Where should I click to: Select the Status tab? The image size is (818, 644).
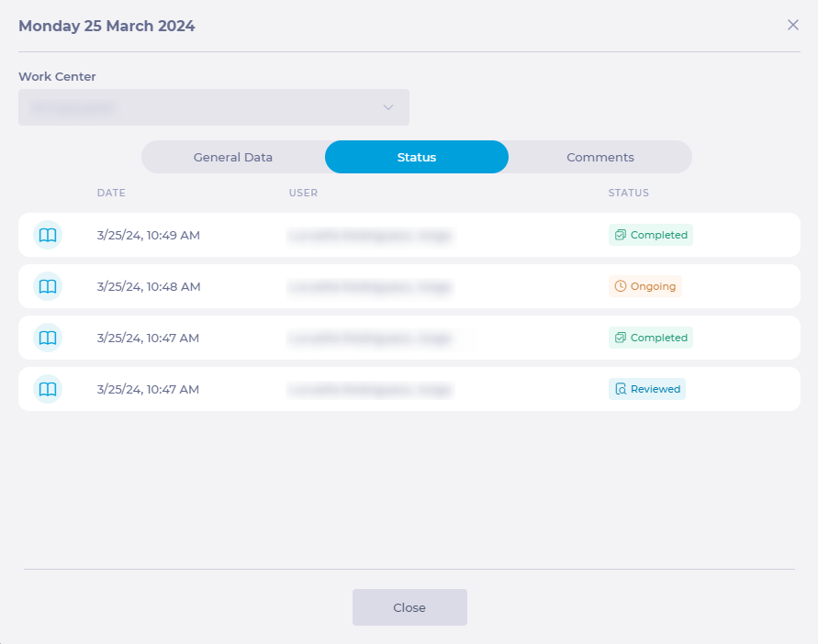click(x=417, y=157)
